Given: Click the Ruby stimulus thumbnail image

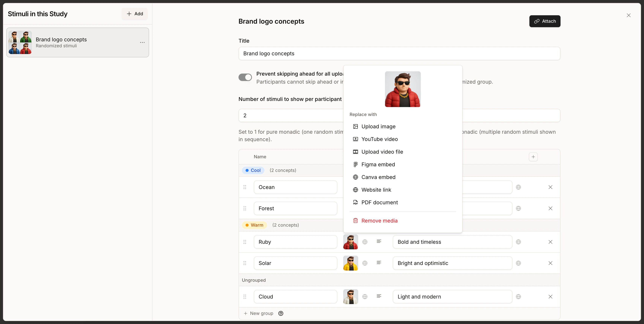Looking at the screenshot, I should pyautogui.click(x=350, y=242).
